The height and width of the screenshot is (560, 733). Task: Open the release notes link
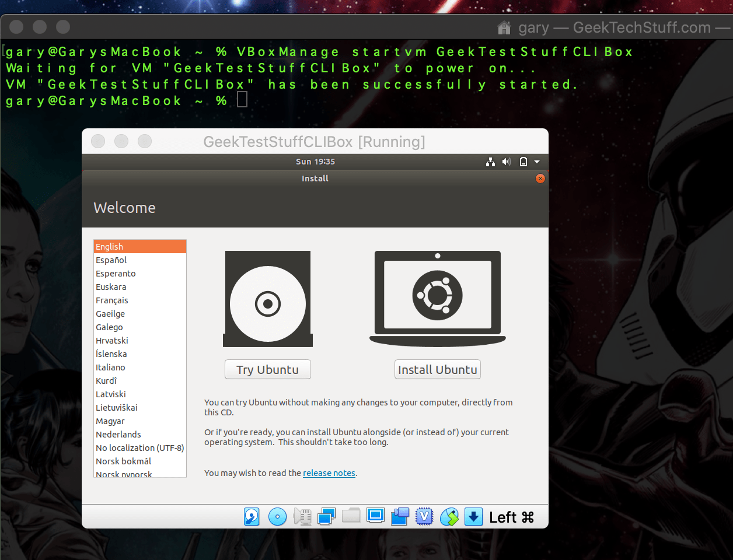(329, 473)
